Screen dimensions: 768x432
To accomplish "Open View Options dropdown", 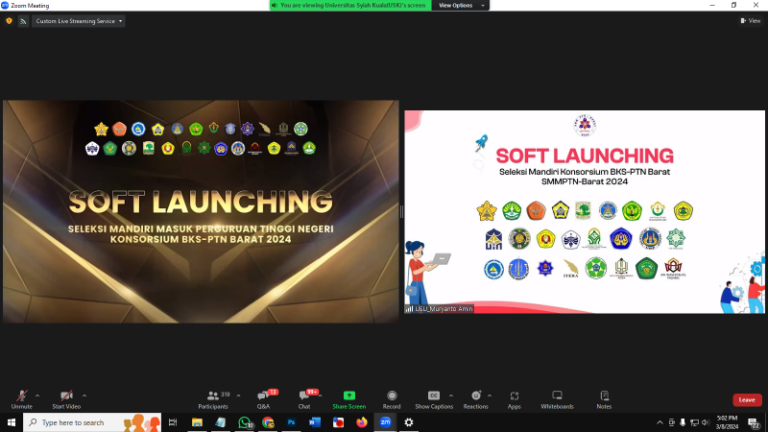I will (x=460, y=5).
